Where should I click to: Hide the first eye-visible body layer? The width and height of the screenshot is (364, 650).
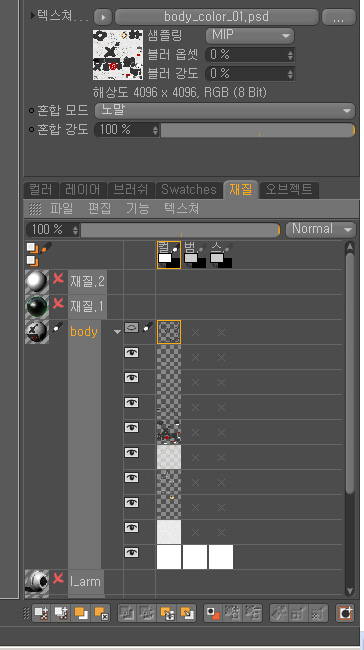pyautogui.click(x=131, y=353)
